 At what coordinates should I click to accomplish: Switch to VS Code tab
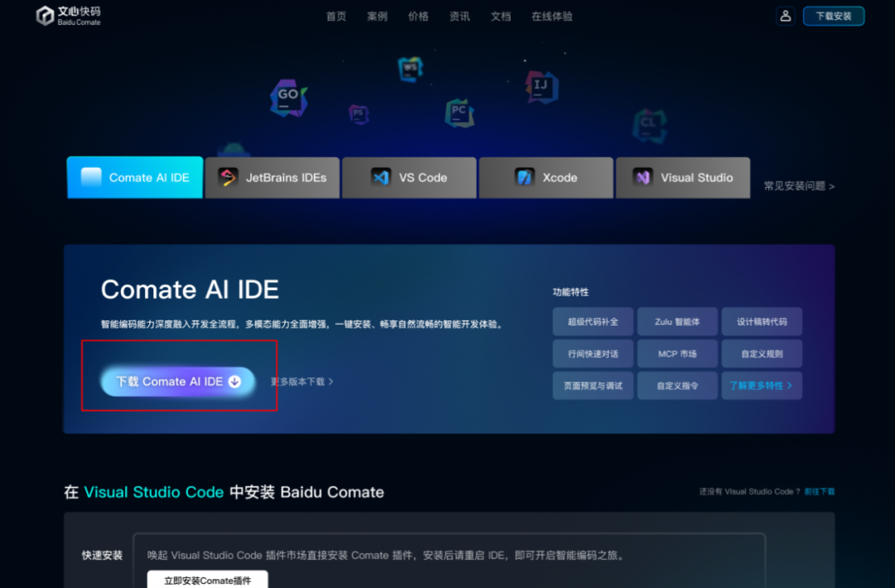(409, 177)
